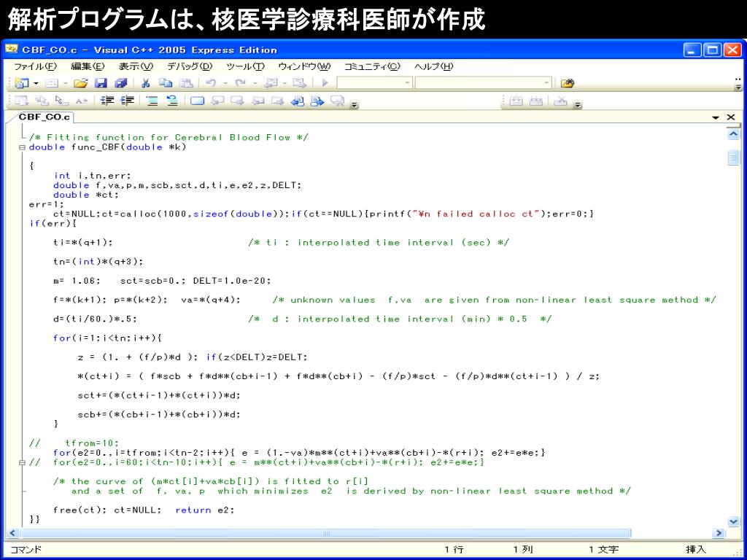Click the Previous Bookmark icon
The image size is (747, 560).
coord(217,101)
